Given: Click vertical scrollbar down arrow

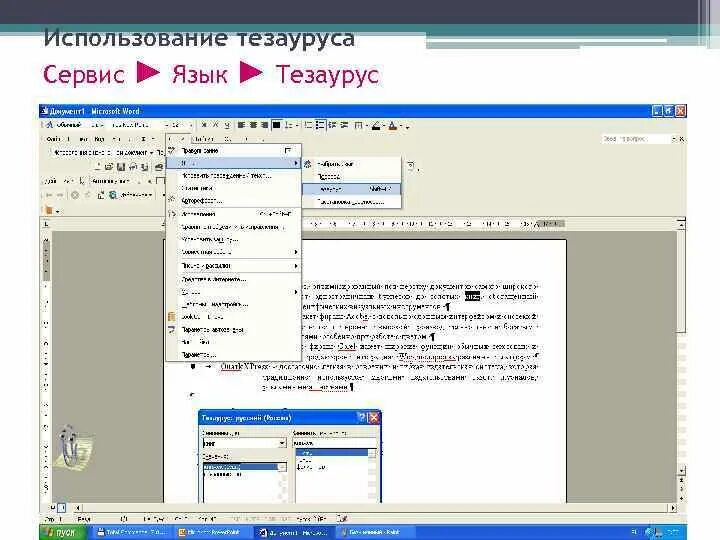Looking at the screenshot, I should tap(681, 471).
